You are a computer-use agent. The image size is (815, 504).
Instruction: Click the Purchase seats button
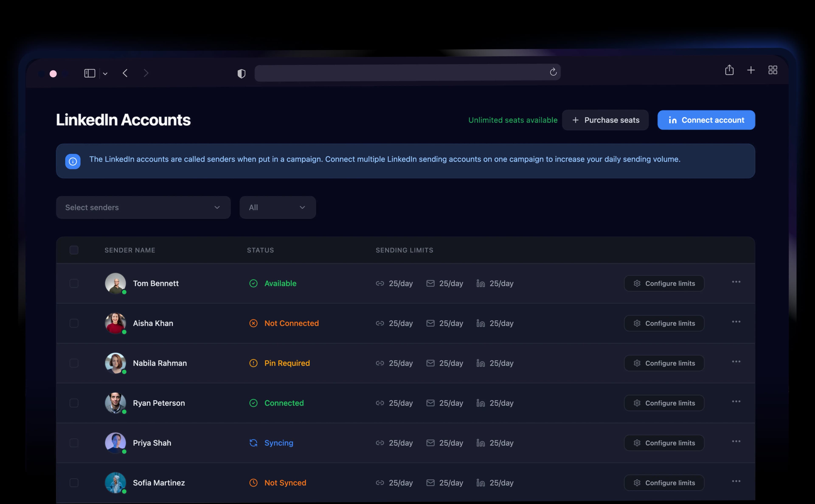point(605,120)
